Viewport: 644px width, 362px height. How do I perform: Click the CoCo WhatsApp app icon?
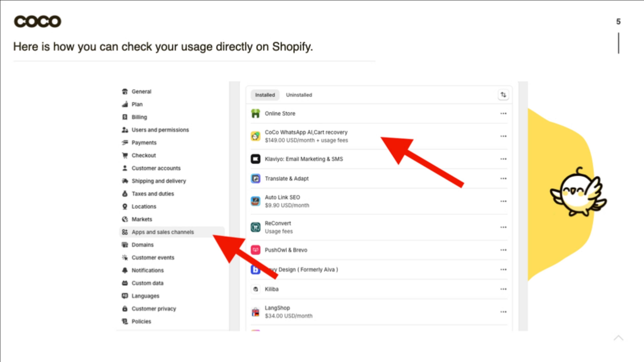(x=256, y=136)
